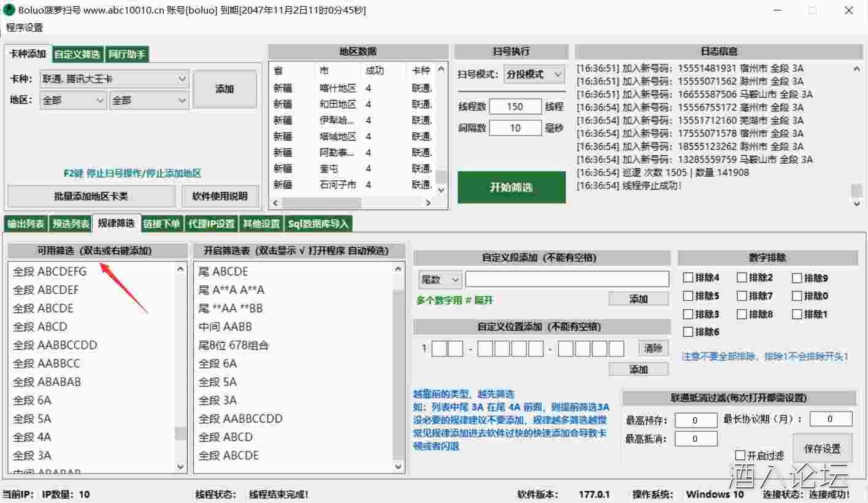Check the 排除9 checkbox
Viewport: 868px width, 503px height.
(x=797, y=278)
